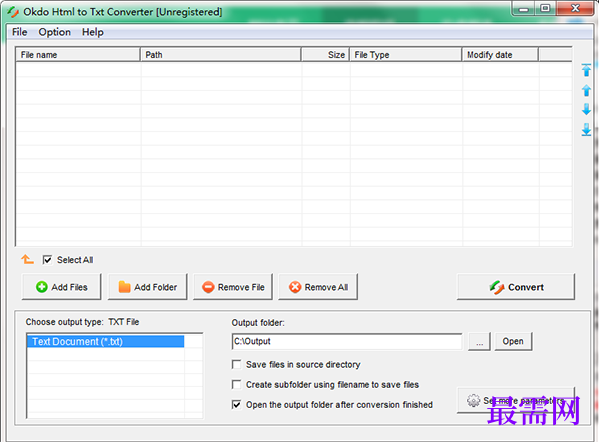Image resolution: width=599 pixels, height=442 pixels.
Task: Enable Create subfolder using filename option
Action: (x=236, y=384)
